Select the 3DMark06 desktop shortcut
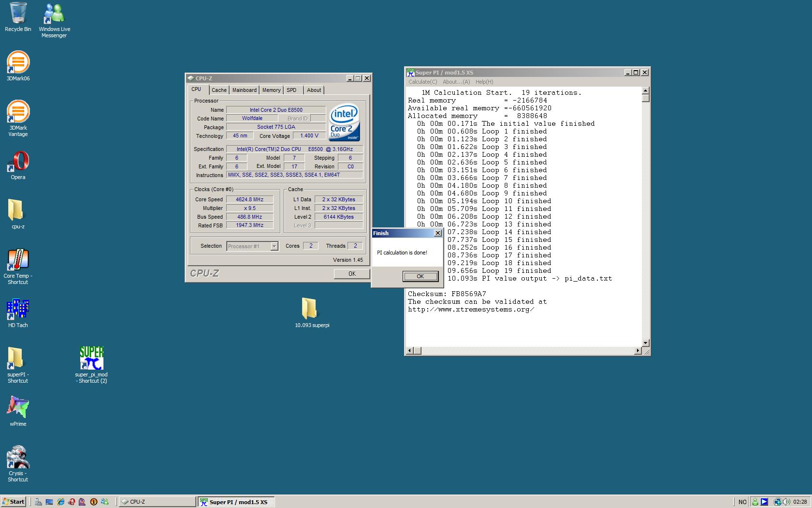The height and width of the screenshot is (508, 812). 18,66
